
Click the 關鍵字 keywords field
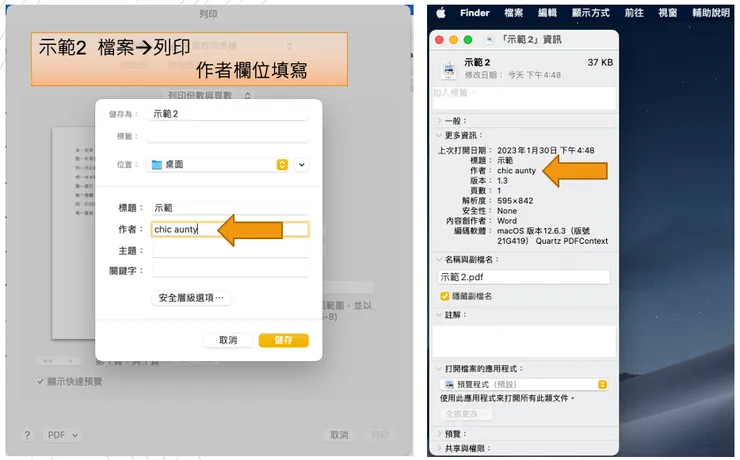tap(230, 270)
